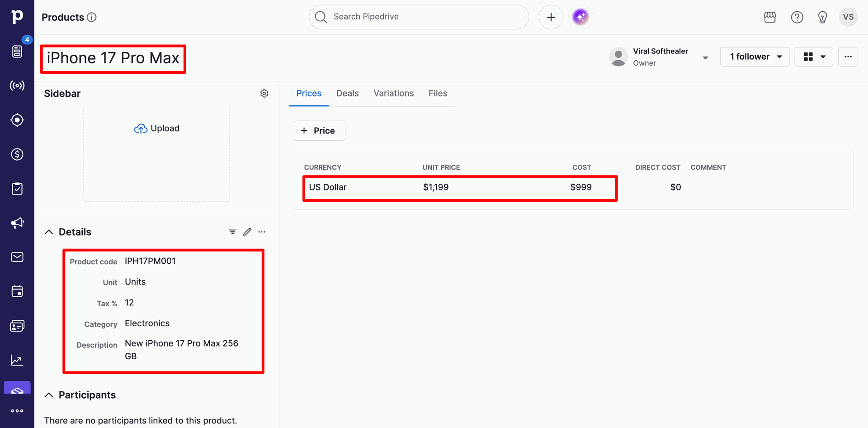Click the Category value Electronics

coord(147,323)
